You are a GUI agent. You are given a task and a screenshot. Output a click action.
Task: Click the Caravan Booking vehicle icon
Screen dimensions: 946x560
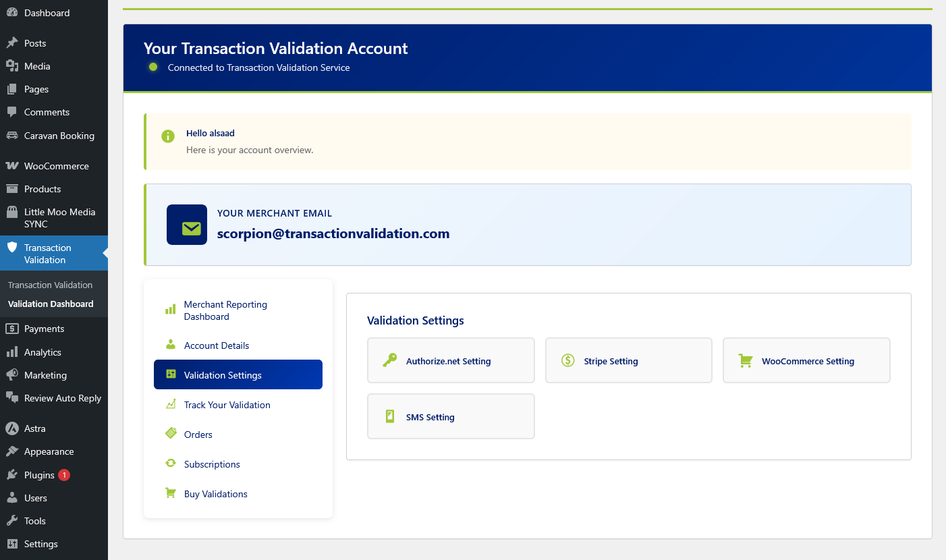click(12, 136)
